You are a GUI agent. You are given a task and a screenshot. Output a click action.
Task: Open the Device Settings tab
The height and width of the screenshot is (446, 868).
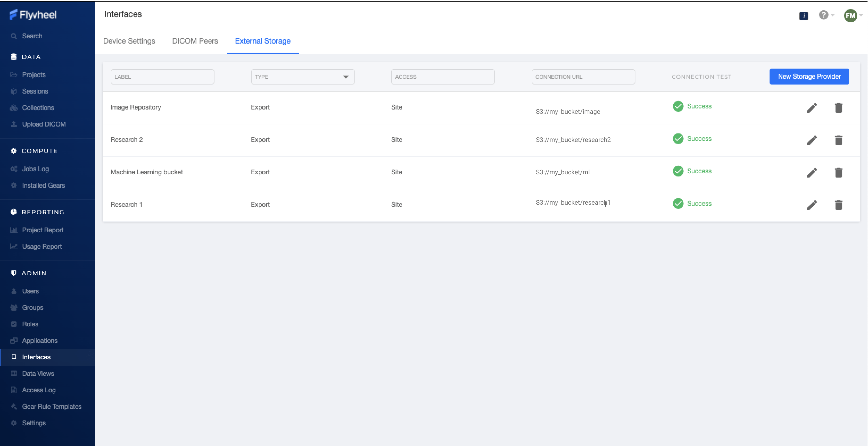point(129,41)
